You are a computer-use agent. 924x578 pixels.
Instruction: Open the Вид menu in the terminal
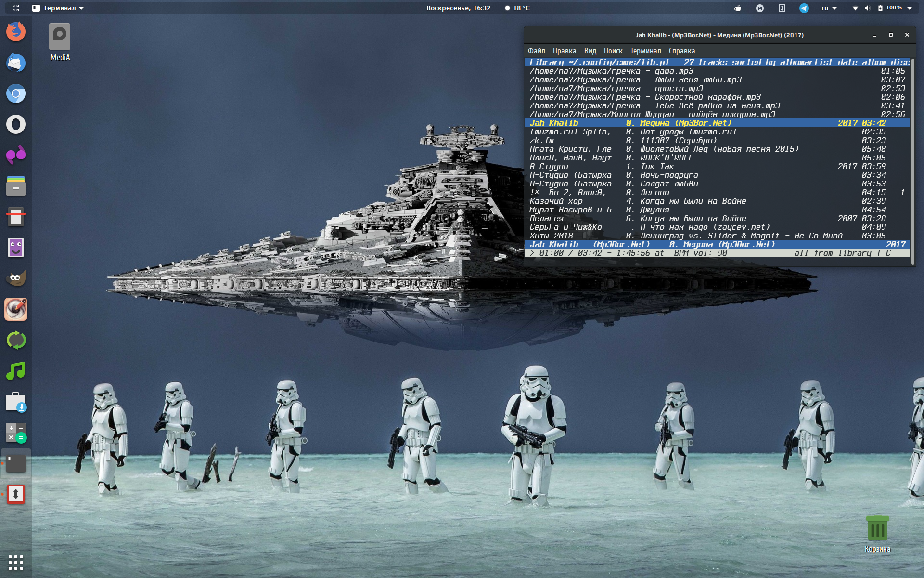(x=590, y=51)
